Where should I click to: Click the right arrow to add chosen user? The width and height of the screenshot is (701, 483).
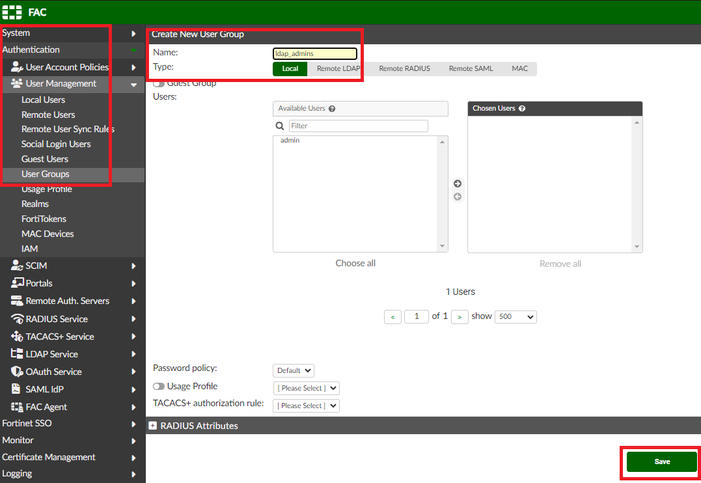coord(457,183)
